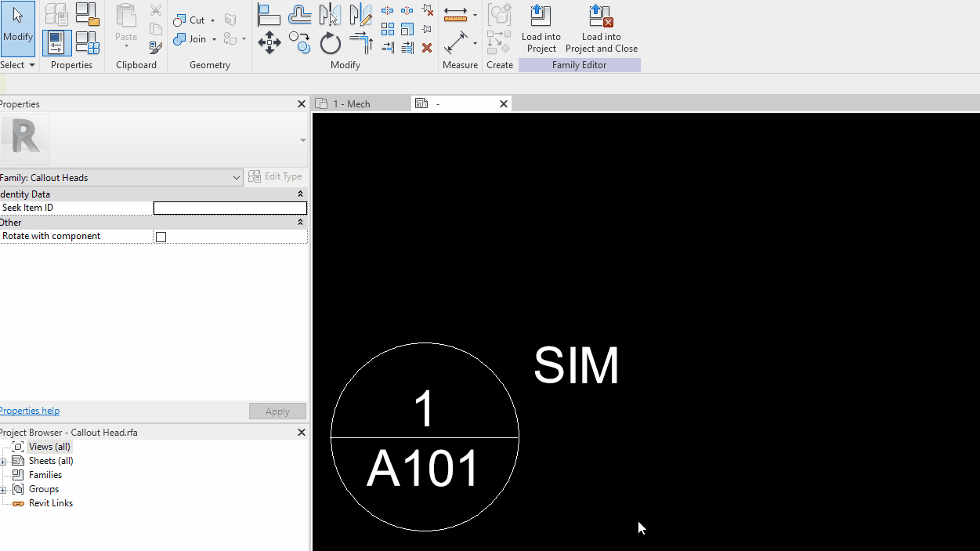
Task: Click the Apply button in Properties
Action: 277,411
